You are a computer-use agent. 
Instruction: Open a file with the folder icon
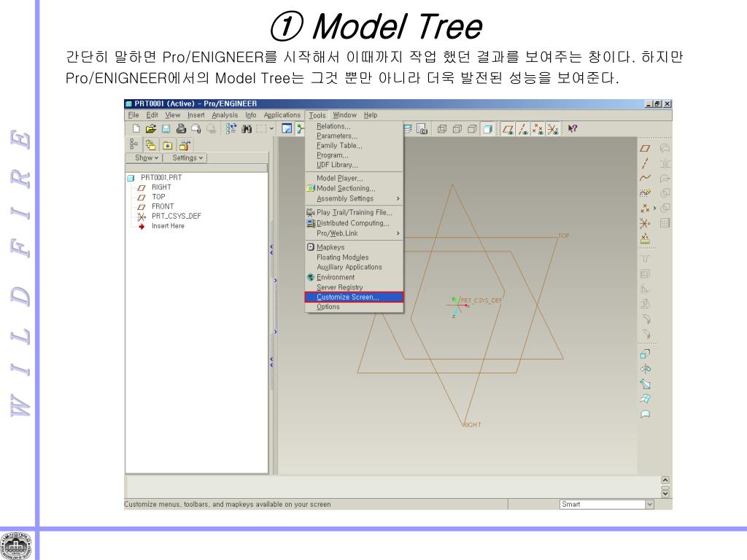coord(150,128)
